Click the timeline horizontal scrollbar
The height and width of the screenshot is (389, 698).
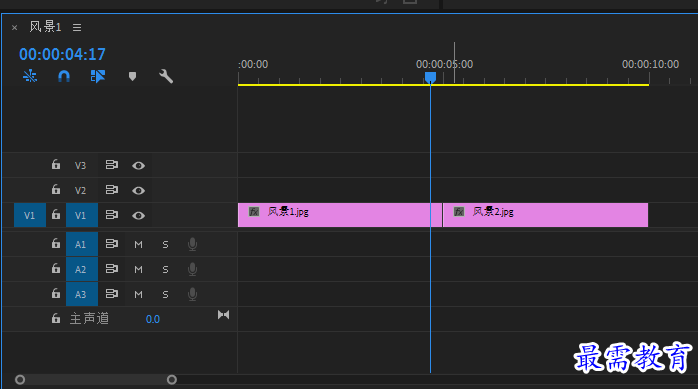[x=96, y=380]
